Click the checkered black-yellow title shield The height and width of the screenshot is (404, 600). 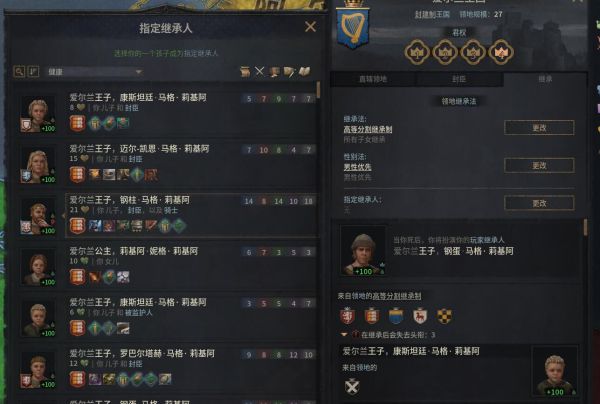[444, 316]
